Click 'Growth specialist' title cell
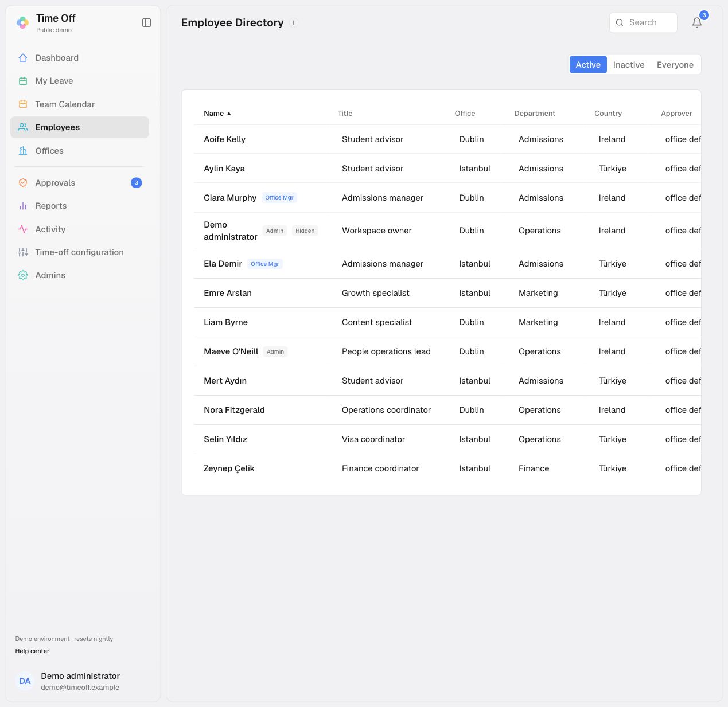Screen dimensions: 728x707 (376, 293)
